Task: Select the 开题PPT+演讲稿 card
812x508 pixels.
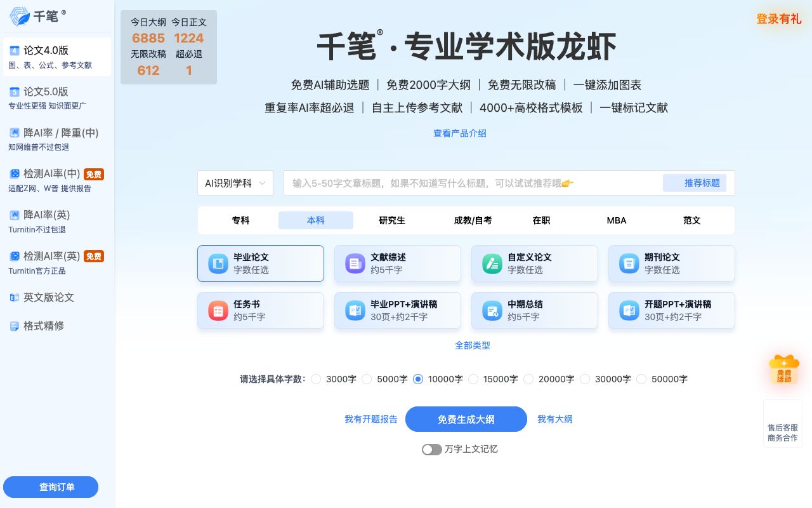Action: point(671,311)
